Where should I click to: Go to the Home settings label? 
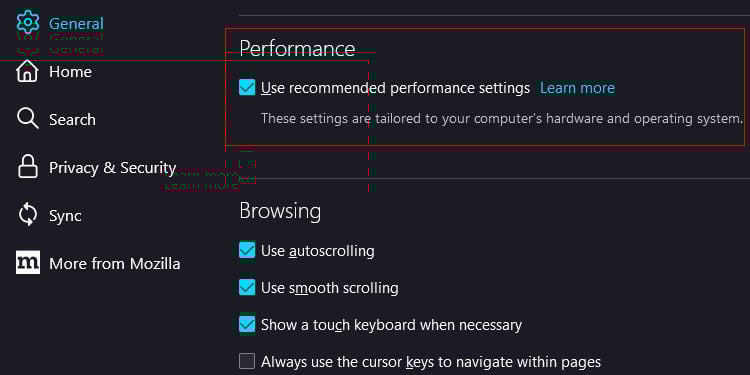70,72
